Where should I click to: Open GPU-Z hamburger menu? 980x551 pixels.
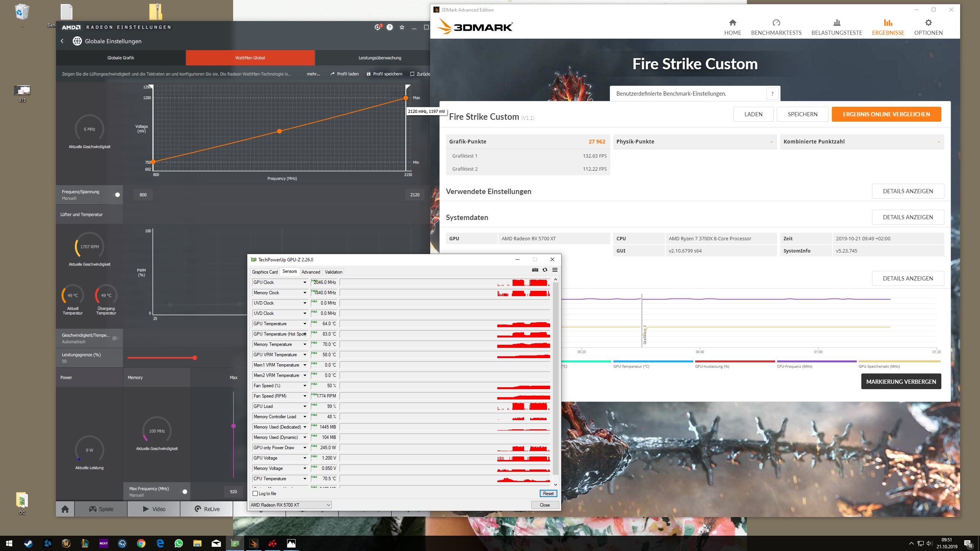click(x=555, y=270)
